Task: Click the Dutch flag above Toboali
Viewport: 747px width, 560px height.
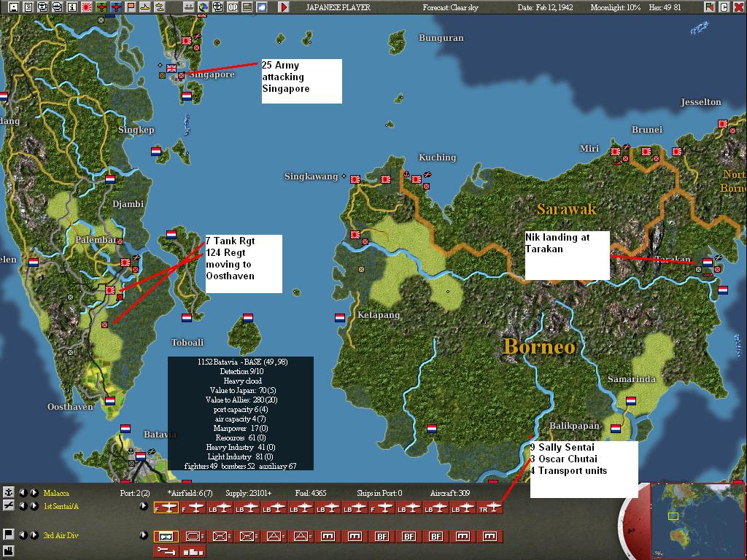Action: pyautogui.click(x=186, y=317)
